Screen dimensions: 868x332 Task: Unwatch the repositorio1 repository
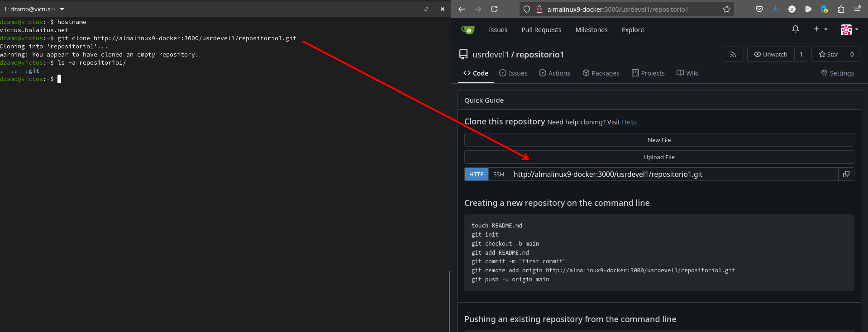770,54
